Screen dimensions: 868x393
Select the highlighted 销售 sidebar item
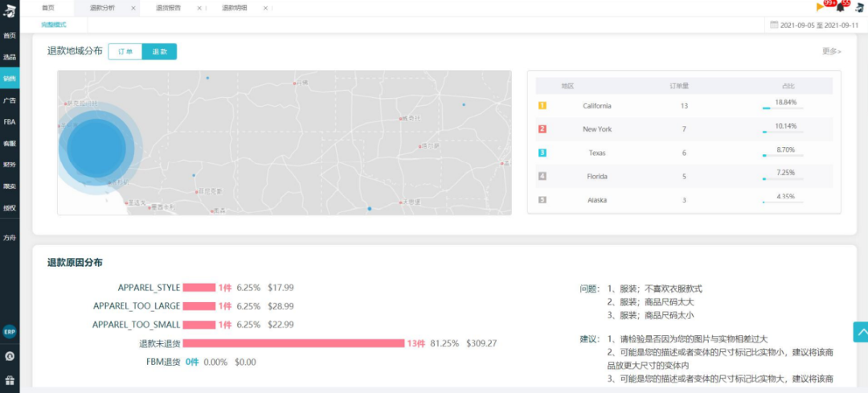click(10, 79)
